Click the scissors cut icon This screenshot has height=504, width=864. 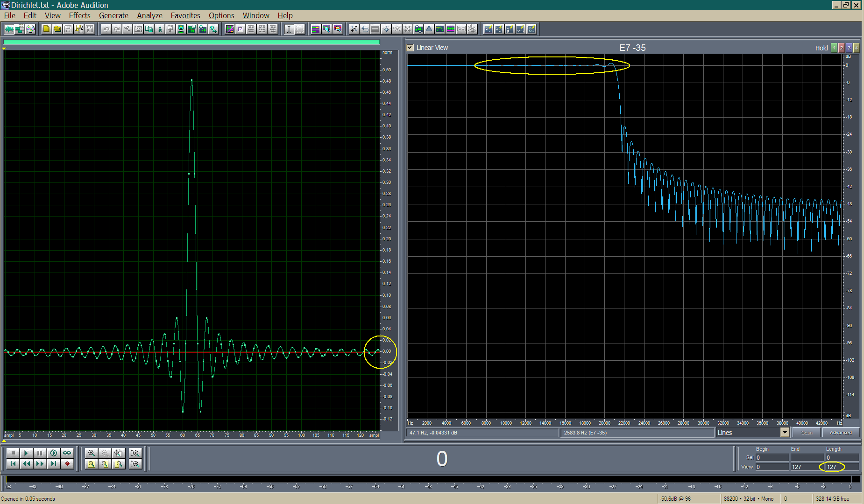tap(160, 29)
